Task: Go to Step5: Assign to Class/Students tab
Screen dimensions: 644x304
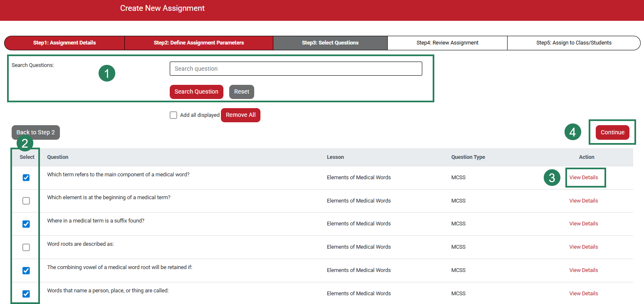Action: [x=574, y=43]
